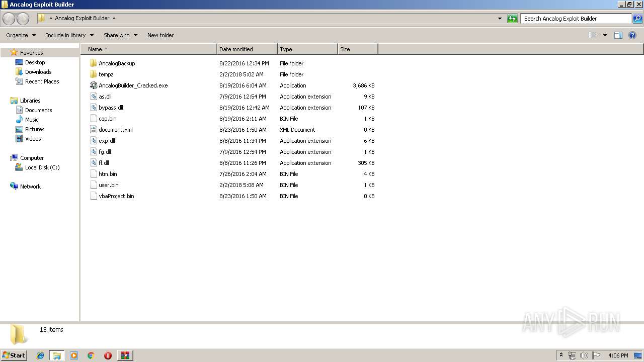Show hidden tray icons arrow

click(x=561, y=355)
